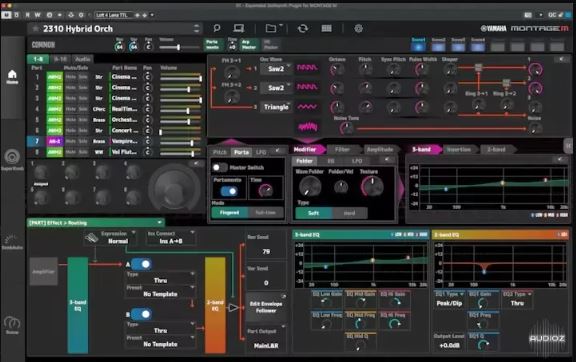Switch to the Filter tab
Image resolution: width=576 pixels, height=362 pixels.
342,149
